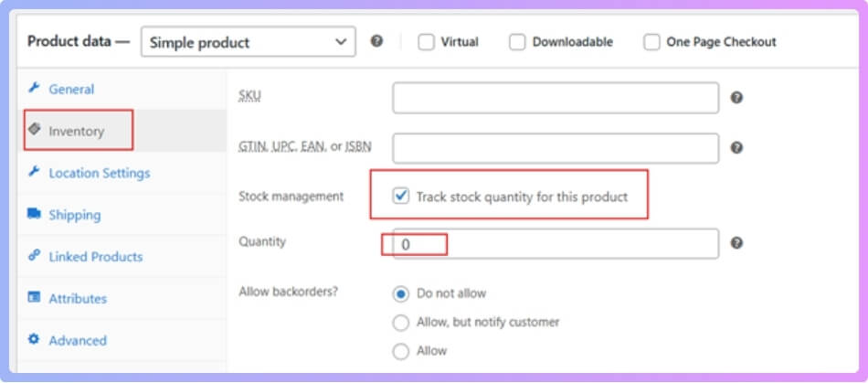
Task: Click the Advanced gear icon
Action: point(34,339)
